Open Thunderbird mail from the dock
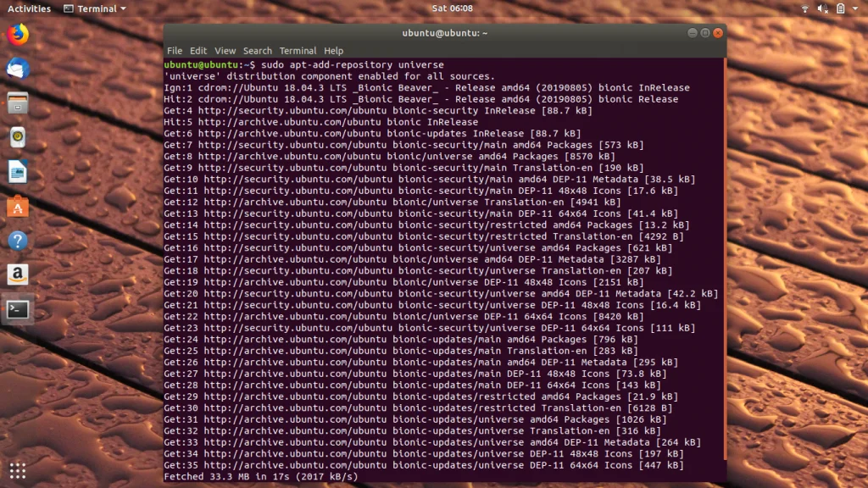This screenshot has height=488, width=868. (18, 69)
